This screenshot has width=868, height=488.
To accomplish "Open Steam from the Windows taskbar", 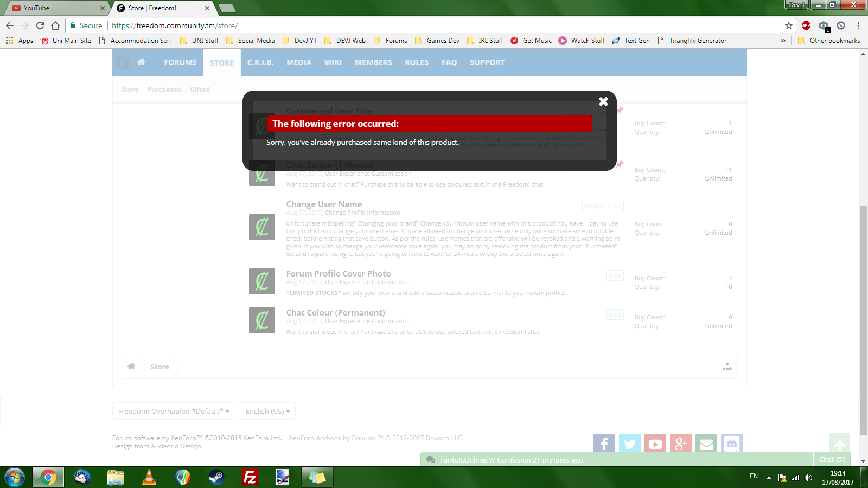I will tap(216, 478).
